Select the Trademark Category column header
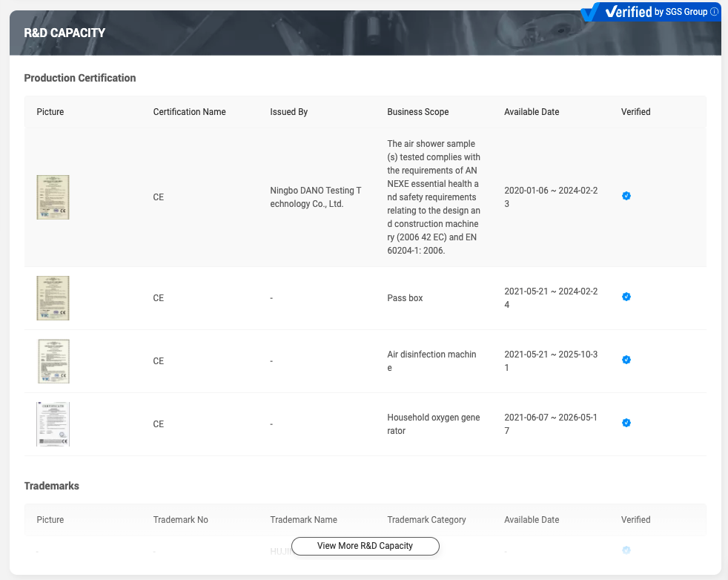728x580 pixels. (426, 520)
